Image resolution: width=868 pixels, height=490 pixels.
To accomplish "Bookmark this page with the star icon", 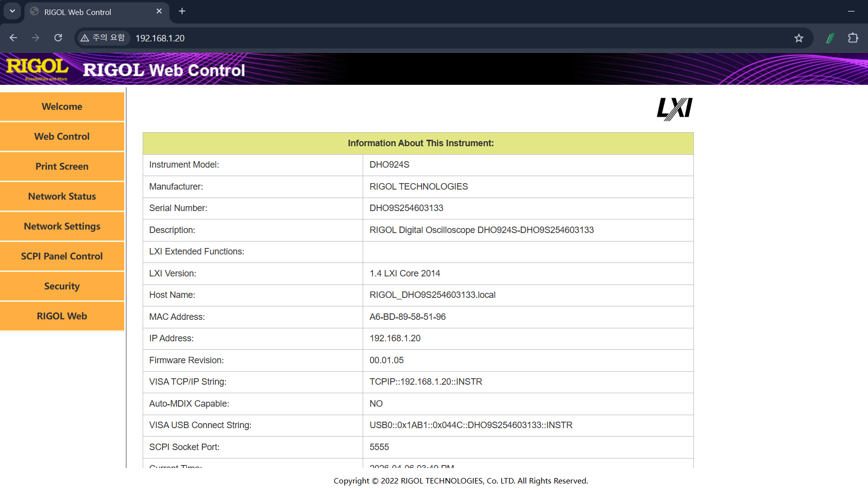I will click(799, 38).
